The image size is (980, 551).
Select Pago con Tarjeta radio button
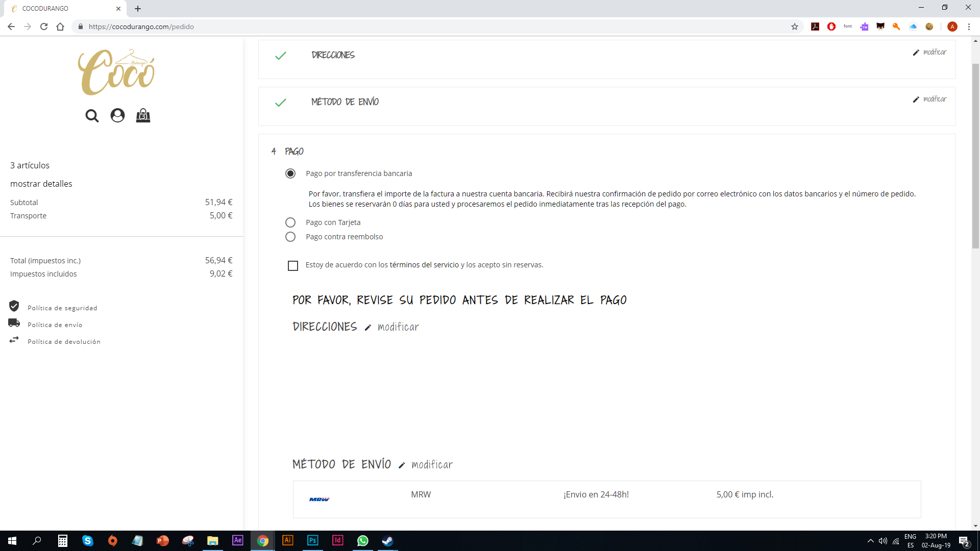click(290, 222)
